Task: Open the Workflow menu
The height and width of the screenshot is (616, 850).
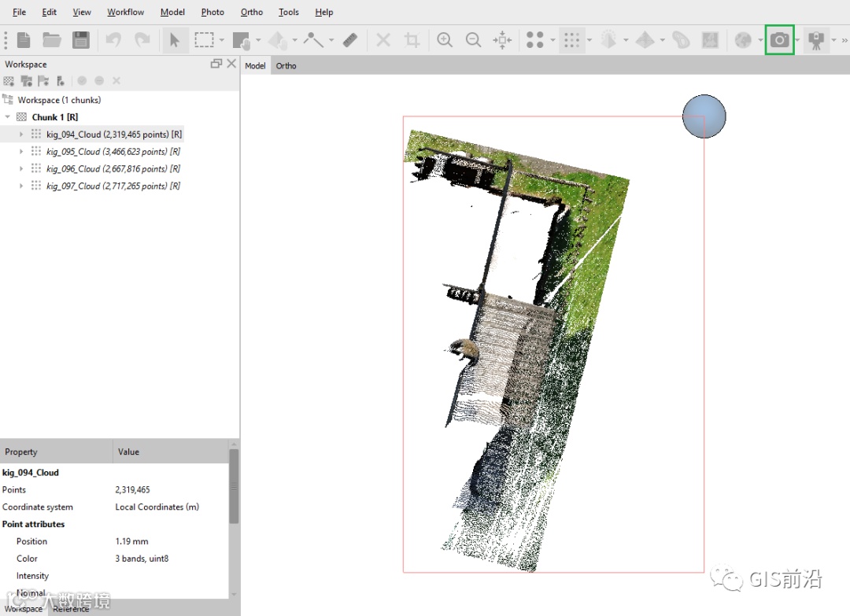Action: [126, 13]
